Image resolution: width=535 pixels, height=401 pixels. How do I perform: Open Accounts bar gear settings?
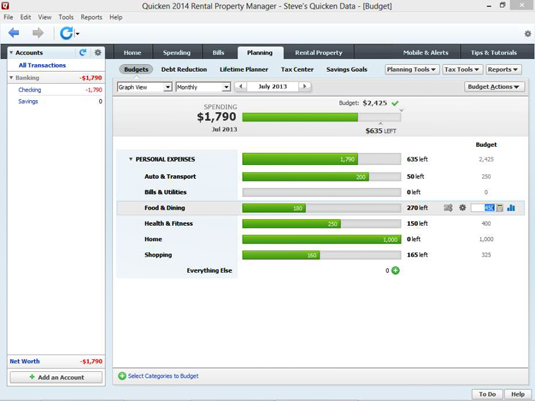(98, 53)
